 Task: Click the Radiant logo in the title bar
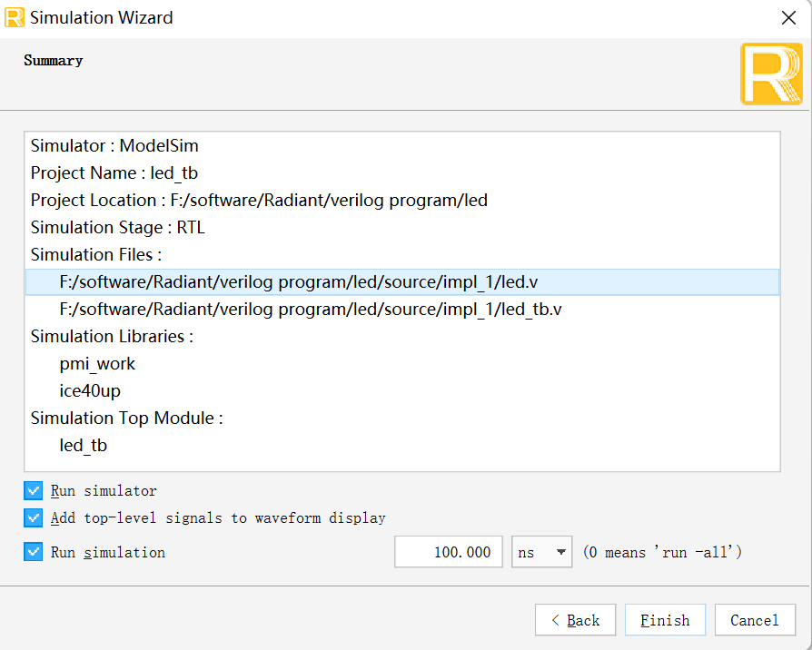pos(14,17)
